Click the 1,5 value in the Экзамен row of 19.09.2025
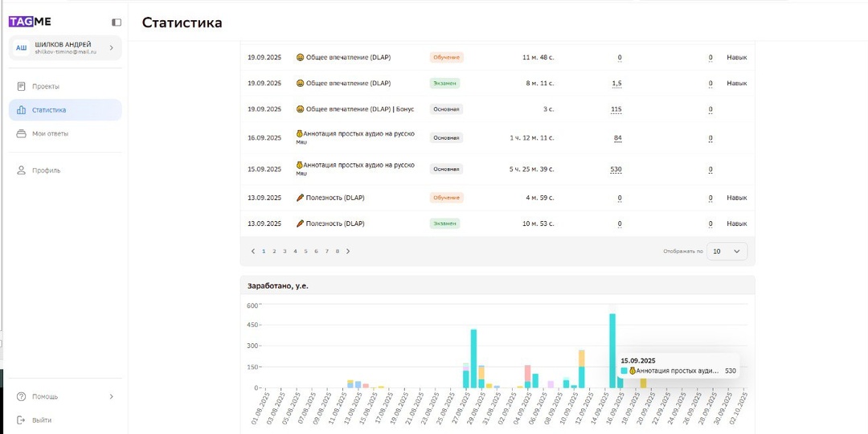The height and width of the screenshot is (434, 868). point(616,84)
